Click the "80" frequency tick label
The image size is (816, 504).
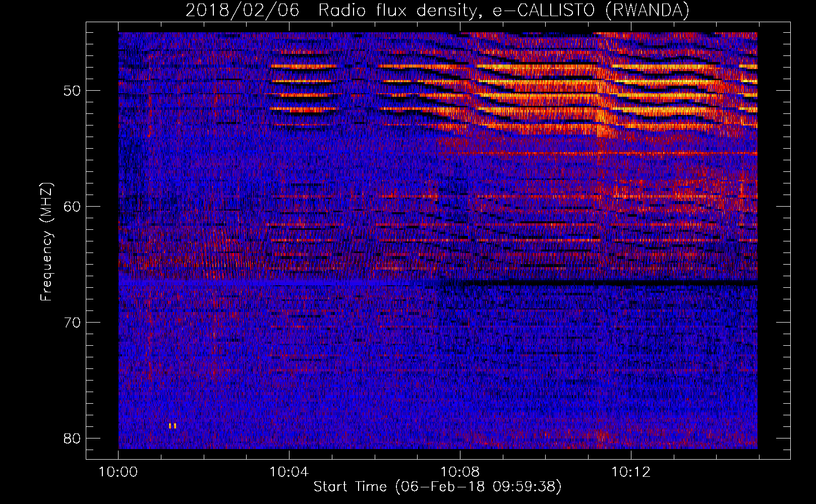pyautogui.click(x=72, y=438)
